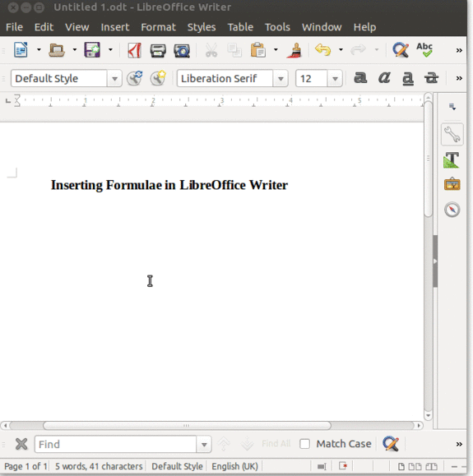Toggle Strikethrough formatting
Viewport: 473px width, 476px height.
[431, 78]
